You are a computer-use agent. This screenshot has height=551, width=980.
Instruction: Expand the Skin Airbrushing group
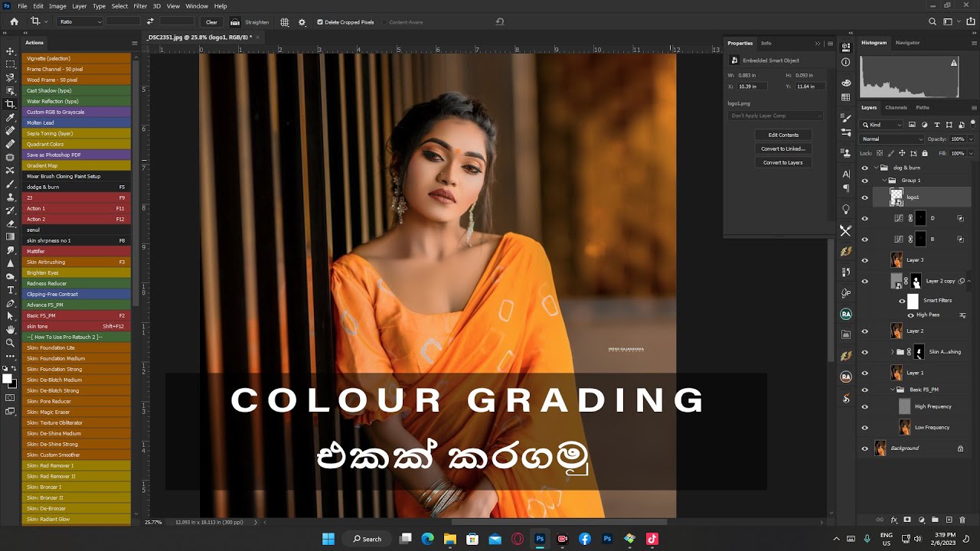click(x=892, y=352)
